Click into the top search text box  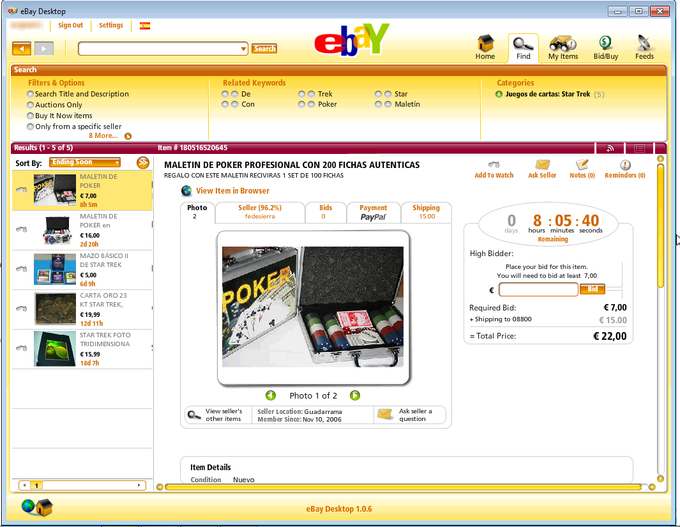[x=159, y=49]
